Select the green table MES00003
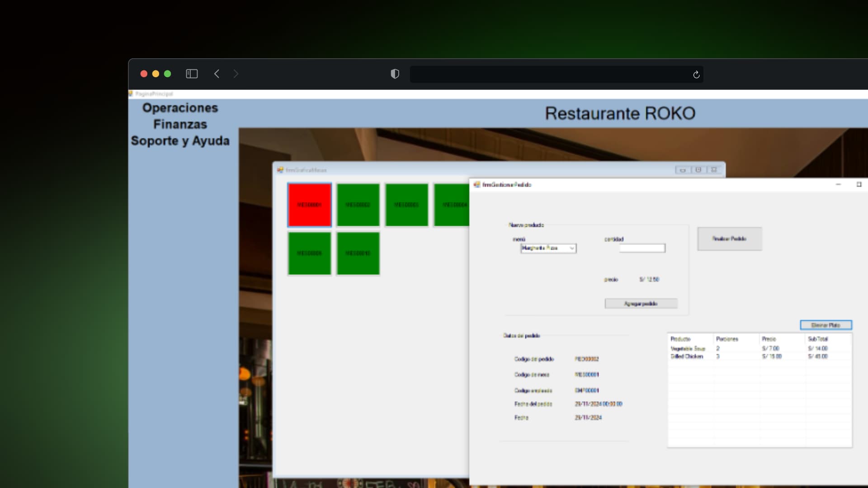The image size is (868, 488). pos(406,205)
